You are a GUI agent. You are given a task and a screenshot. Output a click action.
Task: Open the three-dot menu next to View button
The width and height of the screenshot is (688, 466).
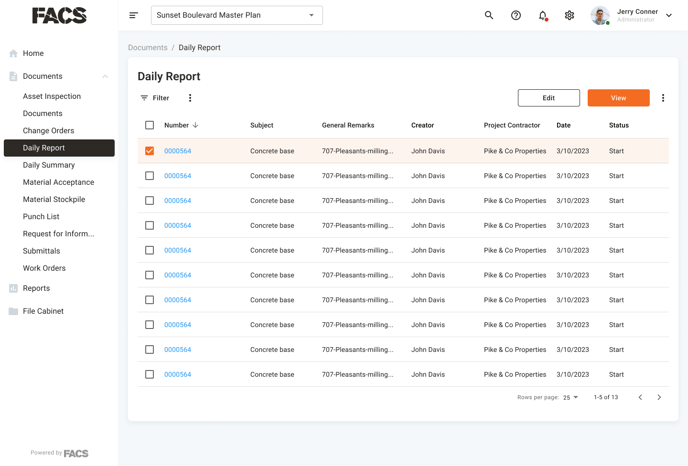tap(663, 98)
